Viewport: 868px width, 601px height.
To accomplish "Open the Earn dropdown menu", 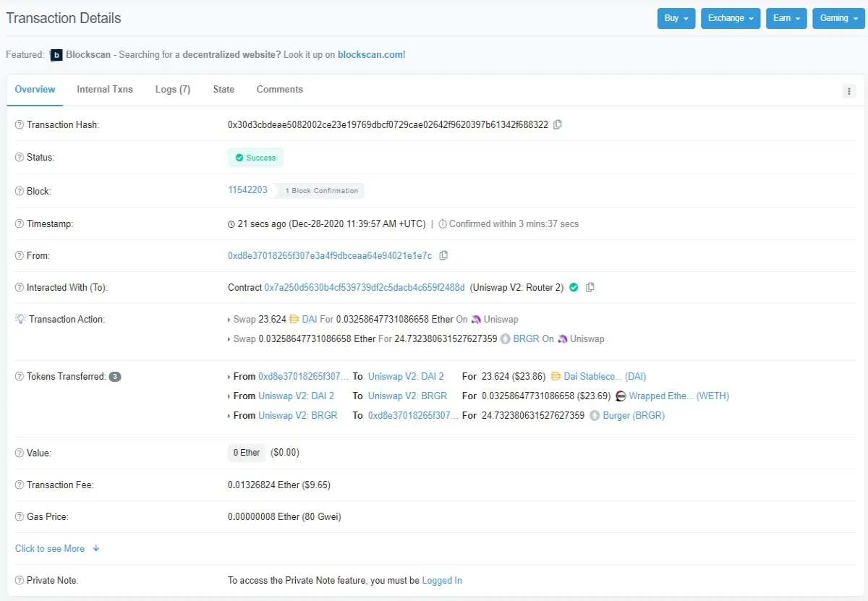I will click(x=787, y=18).
